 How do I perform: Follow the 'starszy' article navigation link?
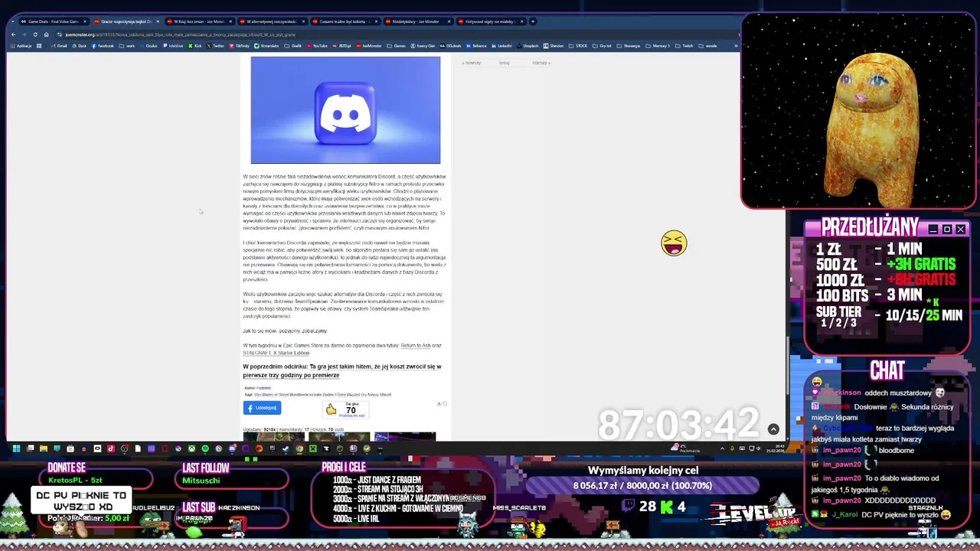pyautogui.click(x=541, y=63)
